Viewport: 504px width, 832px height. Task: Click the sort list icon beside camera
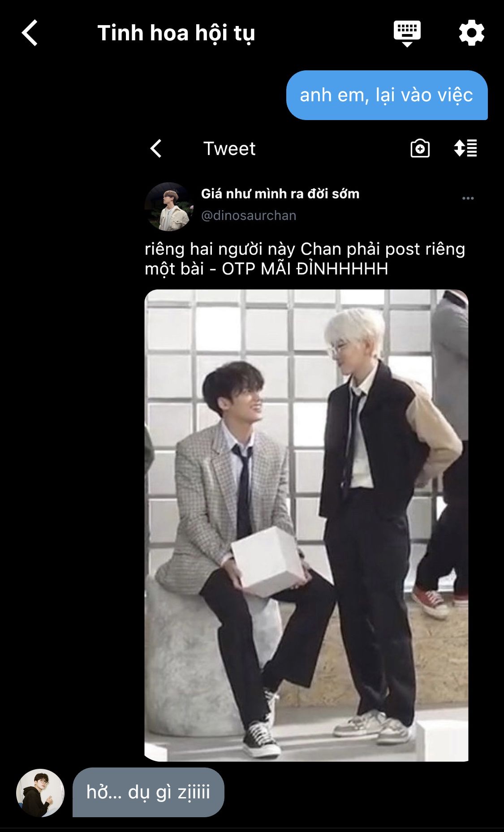pyautogui.click(x=465, y=148)
